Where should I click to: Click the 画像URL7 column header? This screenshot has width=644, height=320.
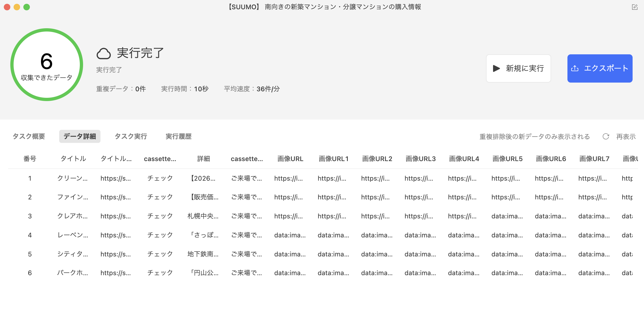click(x=594, y=159)
